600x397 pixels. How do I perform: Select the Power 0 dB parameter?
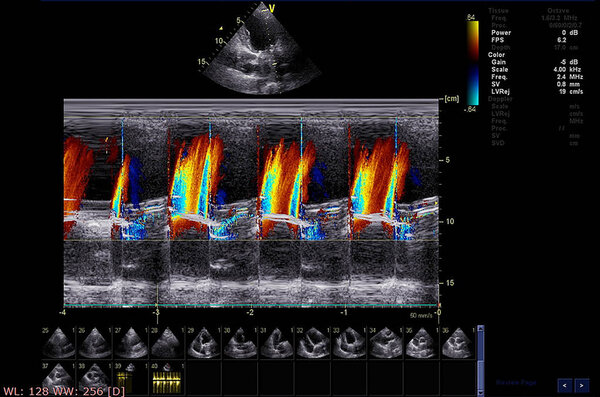pos(535,33)
